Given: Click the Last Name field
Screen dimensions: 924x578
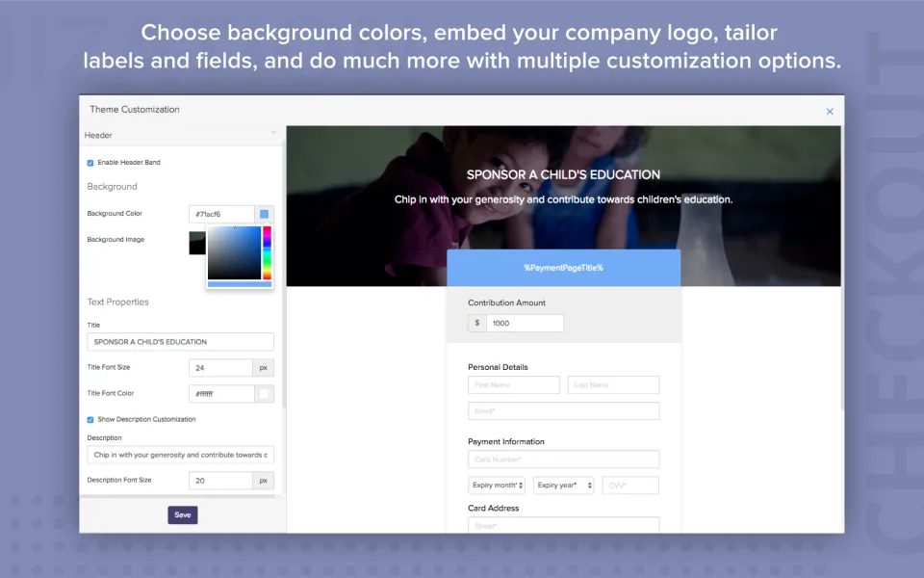Looking at the screenshot, I should [x=613, y=385].
